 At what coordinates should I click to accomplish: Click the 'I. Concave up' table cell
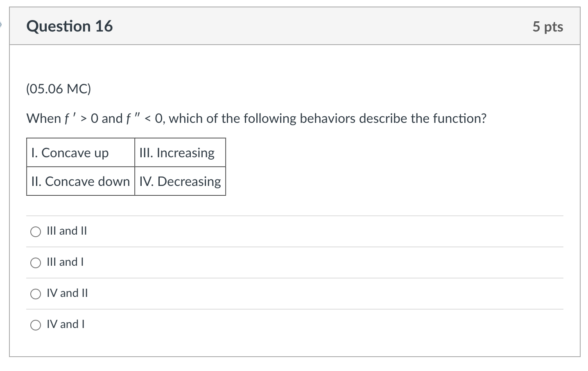[70, 153]
